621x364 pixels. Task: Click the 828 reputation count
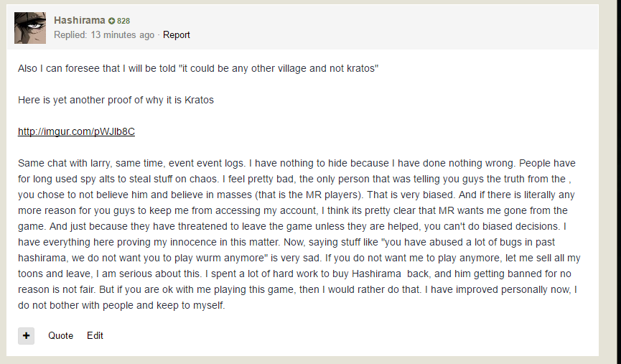coord(123,22)
